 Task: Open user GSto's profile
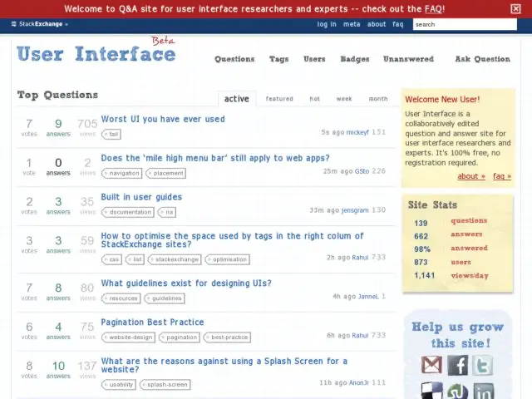pyautogui.click(x=362, y=171)
